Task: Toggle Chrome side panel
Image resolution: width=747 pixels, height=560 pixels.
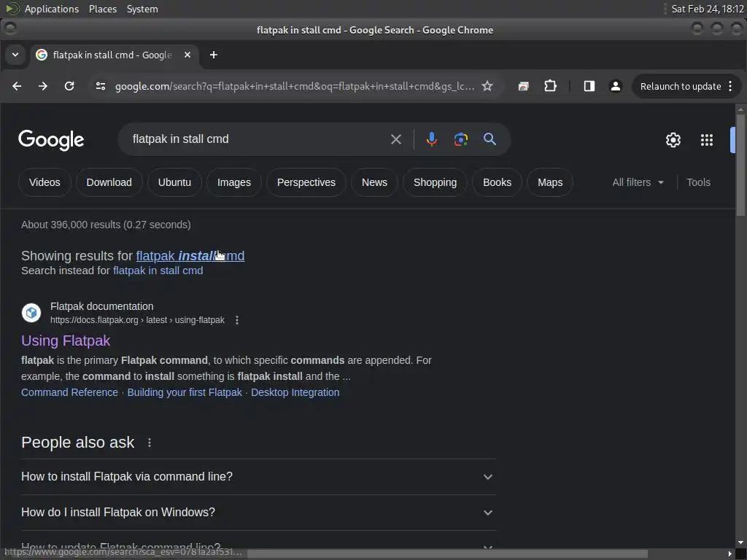Action: coord(589,86)
